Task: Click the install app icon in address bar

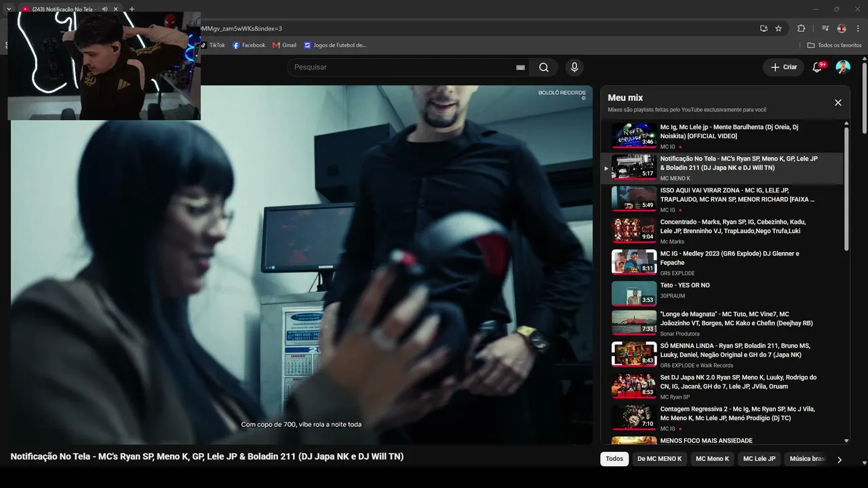Action: click(764, 28)
